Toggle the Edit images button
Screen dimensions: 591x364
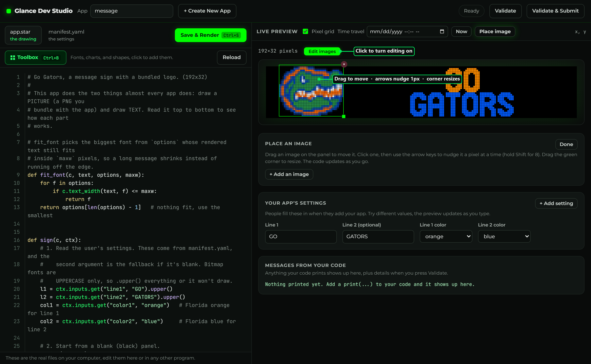point(322,51)
